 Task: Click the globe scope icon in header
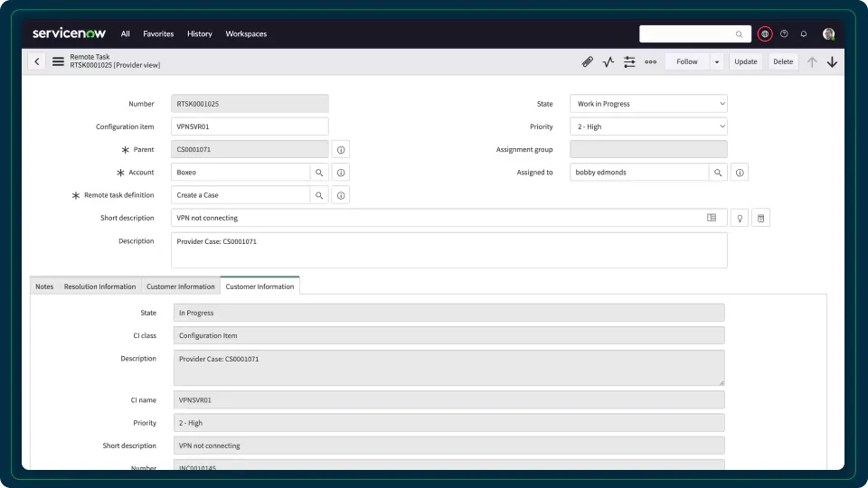[765, 33]
